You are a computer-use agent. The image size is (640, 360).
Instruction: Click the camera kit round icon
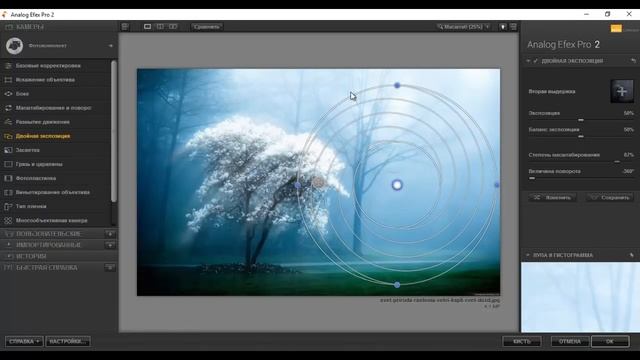(x=14, y=46)
